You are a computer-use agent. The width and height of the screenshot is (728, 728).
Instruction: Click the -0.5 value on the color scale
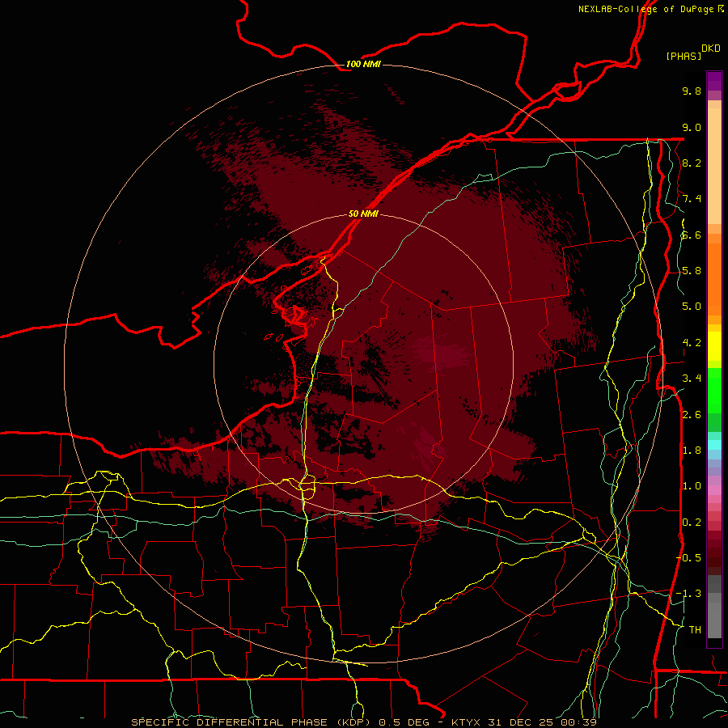pos(688,558)
